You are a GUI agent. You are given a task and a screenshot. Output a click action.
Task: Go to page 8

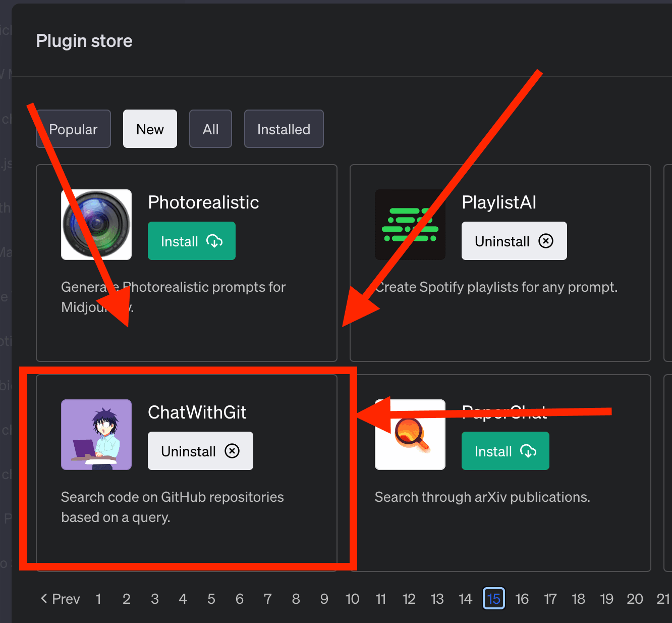point(296,599)
